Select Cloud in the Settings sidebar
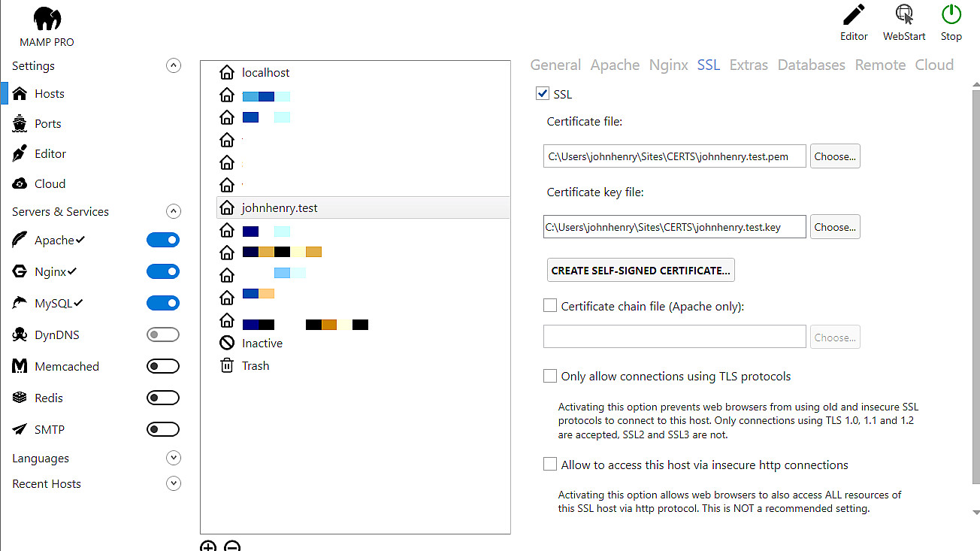The width and height of the screenshot is (980, 551). pos(50,183)
